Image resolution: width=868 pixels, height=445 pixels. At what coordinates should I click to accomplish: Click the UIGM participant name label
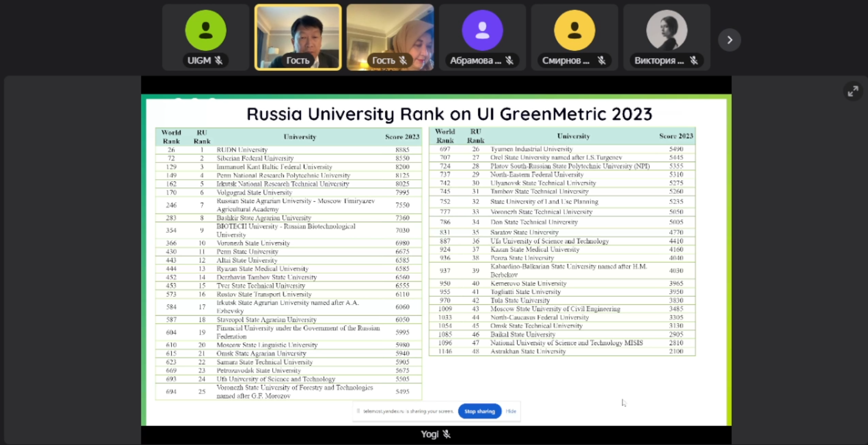[x=199, y=60]
